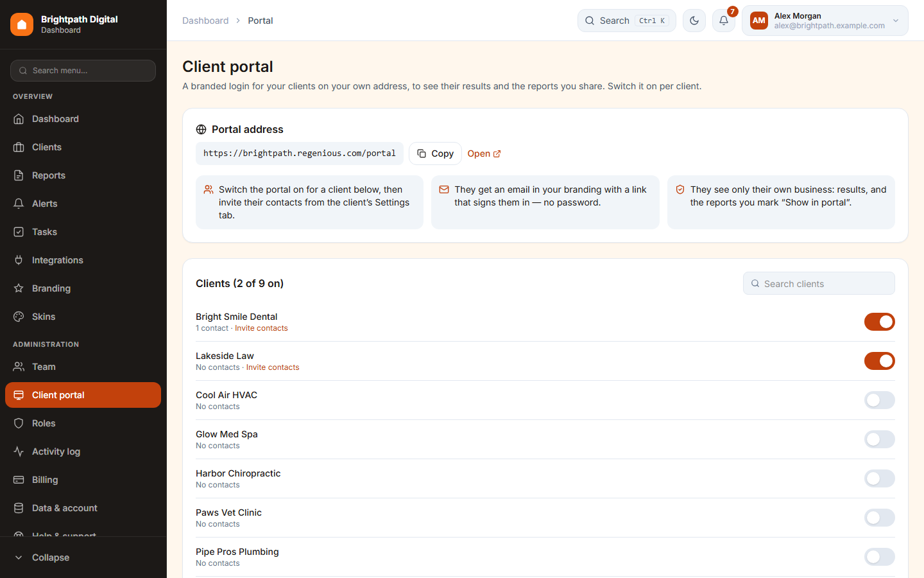Turn off portal for Lakeside Law
Image resolution: width=924 pixels, height=578 pixels.
(879, 361)
